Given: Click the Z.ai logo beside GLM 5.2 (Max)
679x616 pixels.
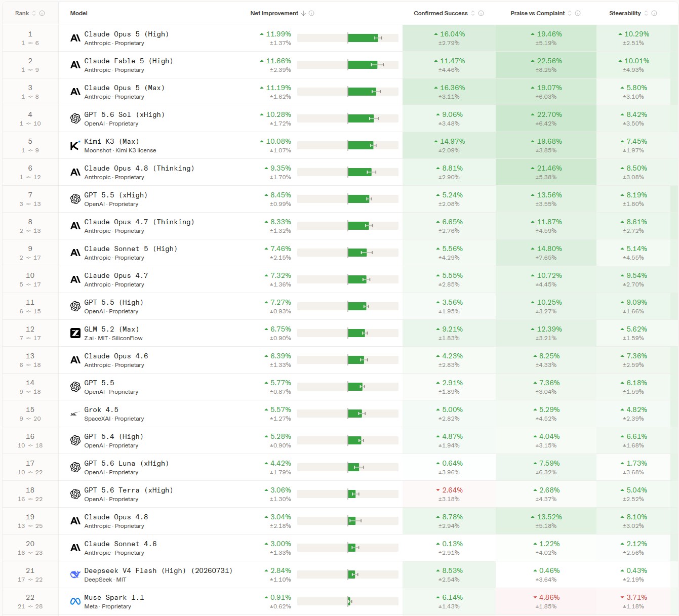Looking at the screenshot, I should (75, 333).
